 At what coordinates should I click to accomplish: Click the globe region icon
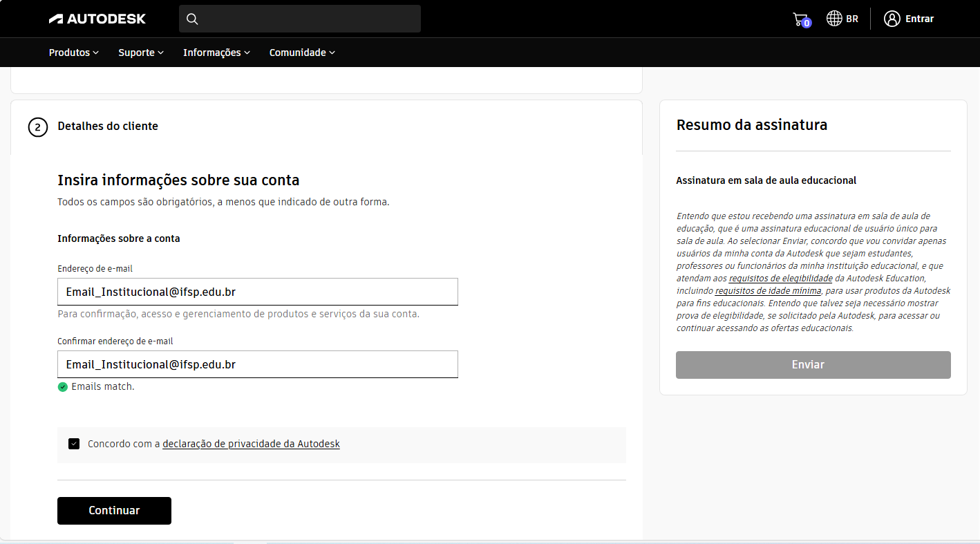point(834,19)
